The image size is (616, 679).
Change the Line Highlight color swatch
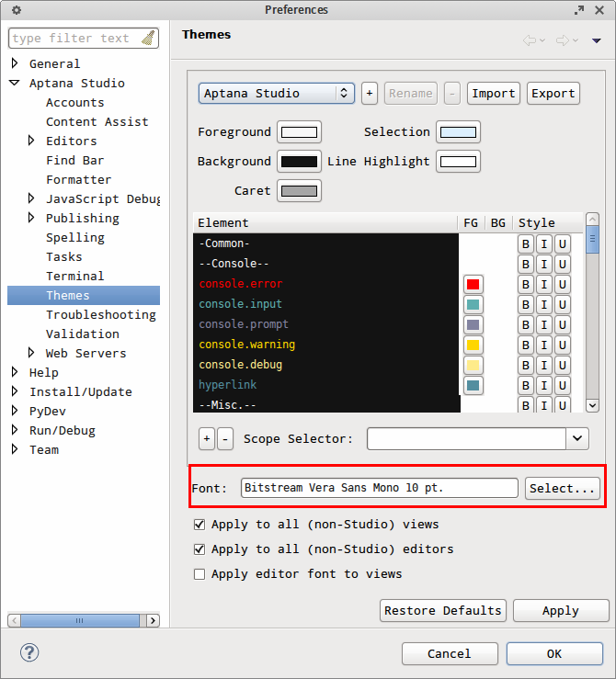pyautogui.click(x=458, y=162)
